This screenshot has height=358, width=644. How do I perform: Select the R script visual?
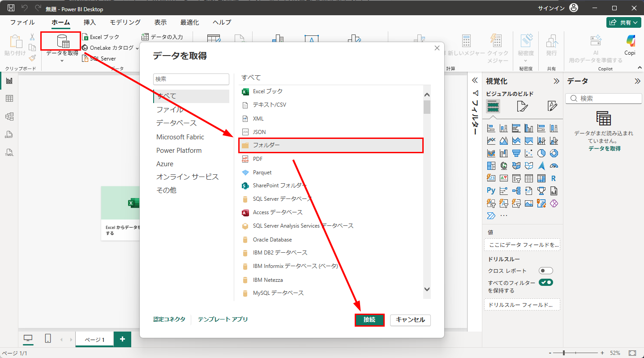[554, 178]
